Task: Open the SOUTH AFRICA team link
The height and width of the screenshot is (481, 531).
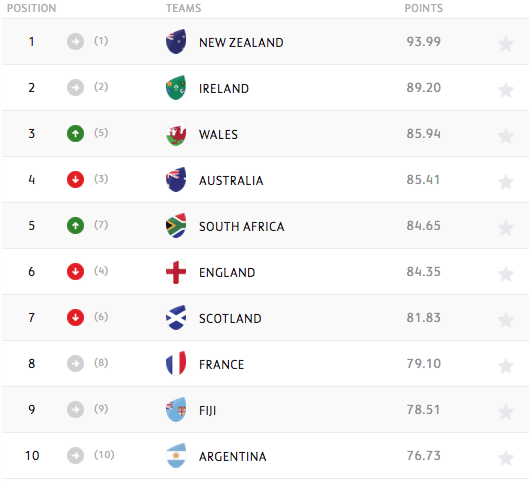Action: [x=241, y=227]
